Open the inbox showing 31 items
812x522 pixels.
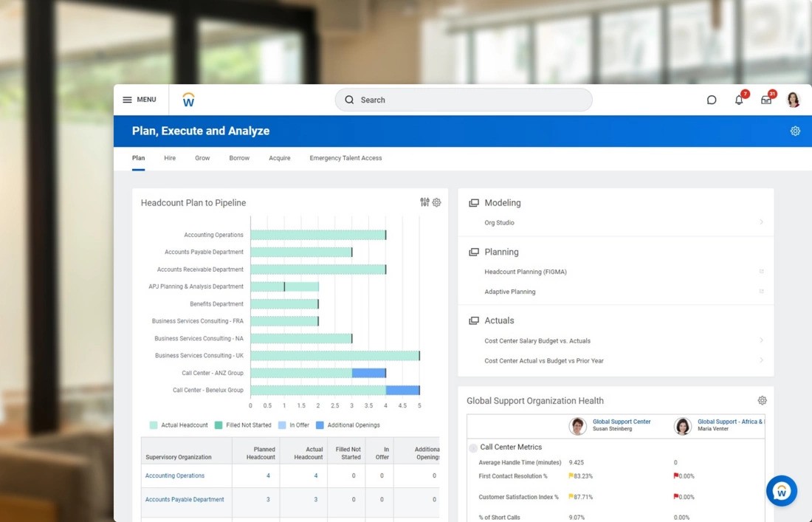[x=765, y=99]
